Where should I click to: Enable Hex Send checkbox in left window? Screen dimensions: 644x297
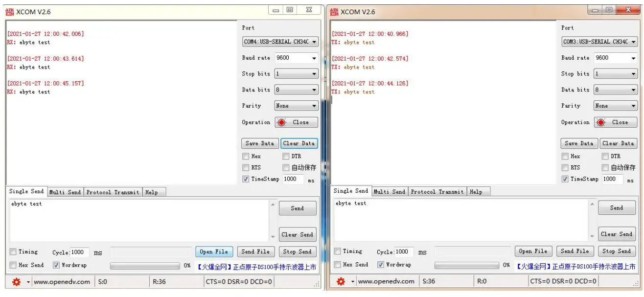coord(13,265)
